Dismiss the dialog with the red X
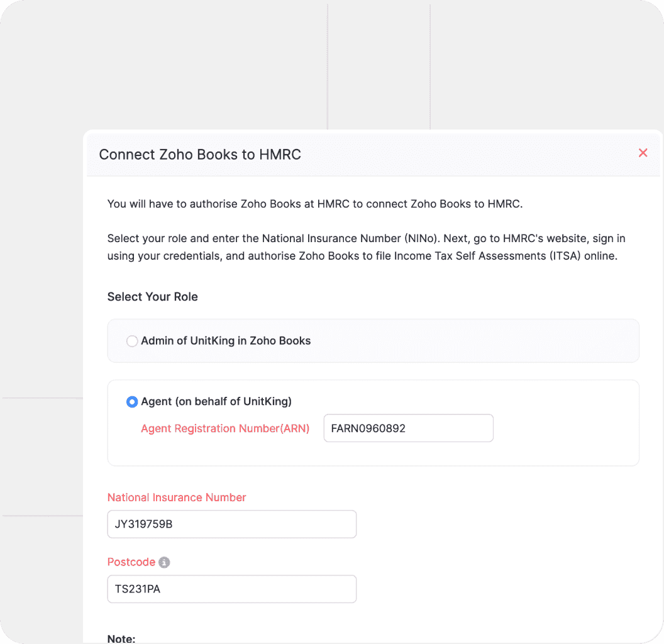 [x=643, y=153]
